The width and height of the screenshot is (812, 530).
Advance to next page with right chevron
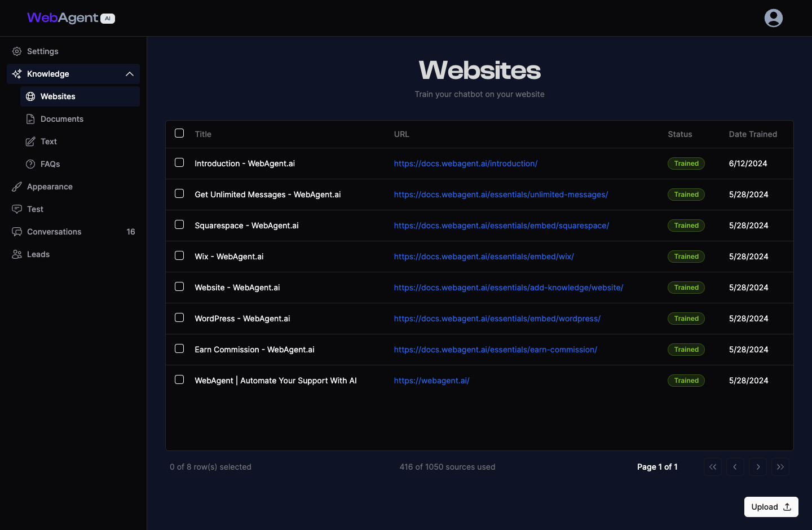click(758, 467)
